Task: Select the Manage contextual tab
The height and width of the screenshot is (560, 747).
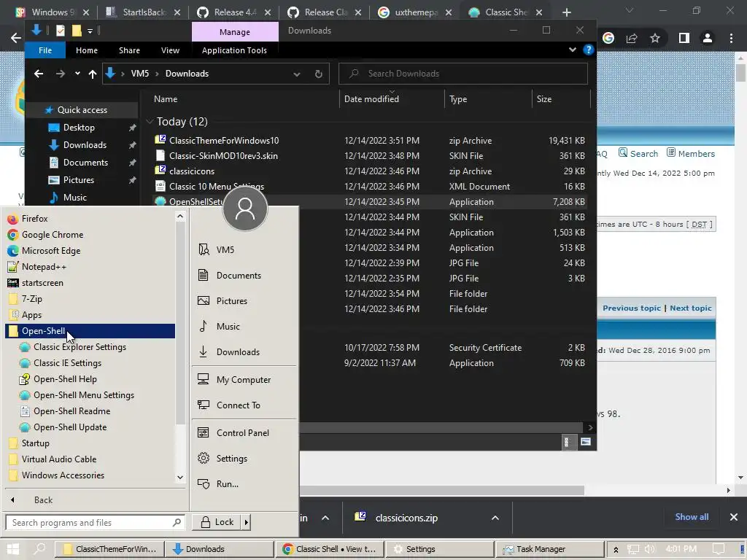Action: [235, 32]
